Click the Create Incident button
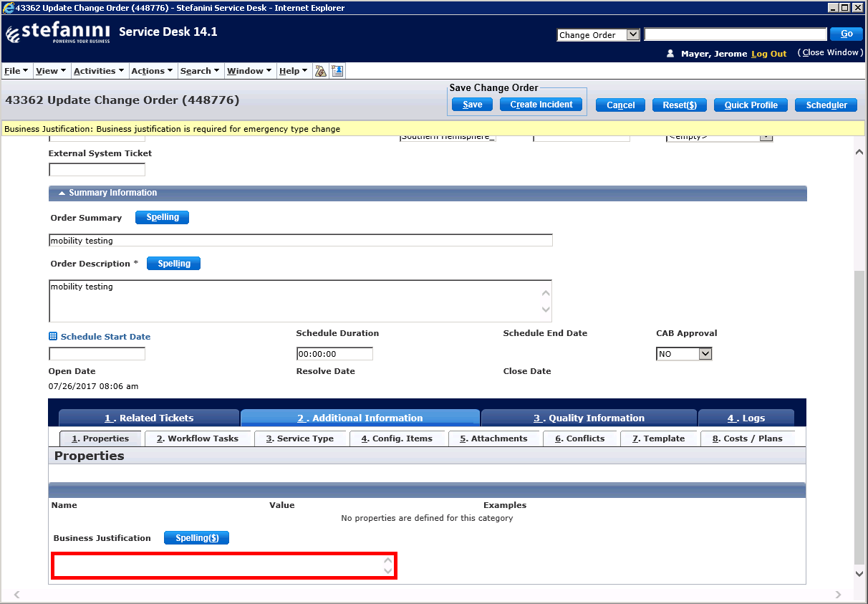The width and height of the screenshot is (868, 604). (x=541, y=105)
